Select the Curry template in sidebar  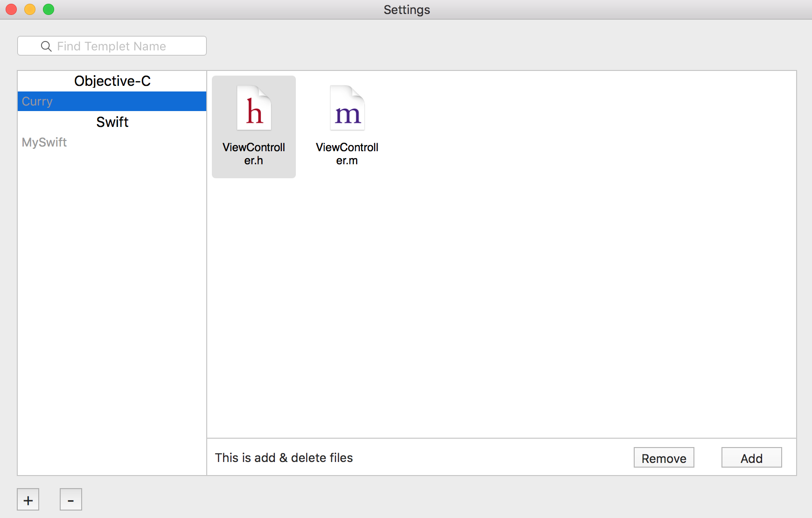click(x=112, y=101)
